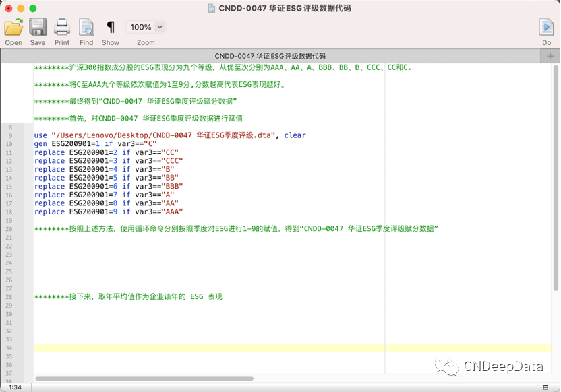Click the comment beginning 最终得到
Screen dimensions: 561x392
(136, 102)
